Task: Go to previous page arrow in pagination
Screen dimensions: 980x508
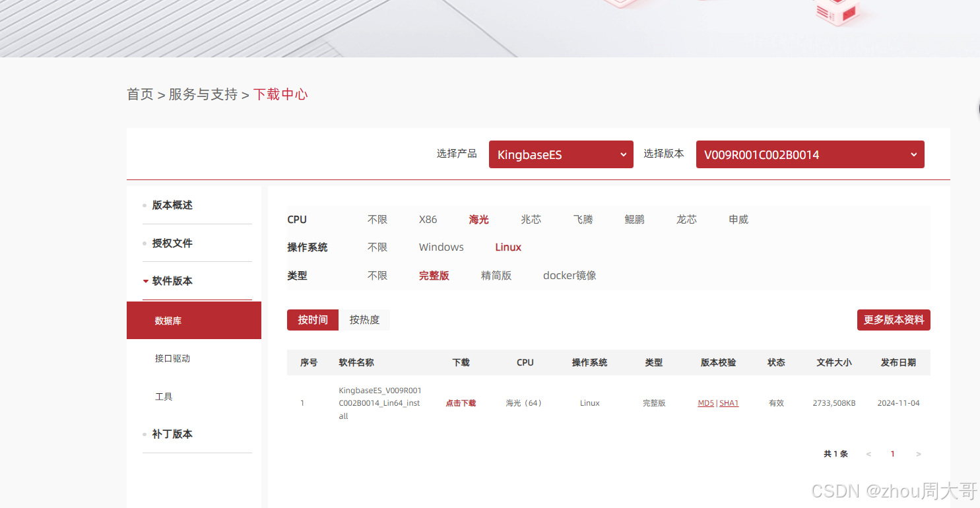Action: 868,454
